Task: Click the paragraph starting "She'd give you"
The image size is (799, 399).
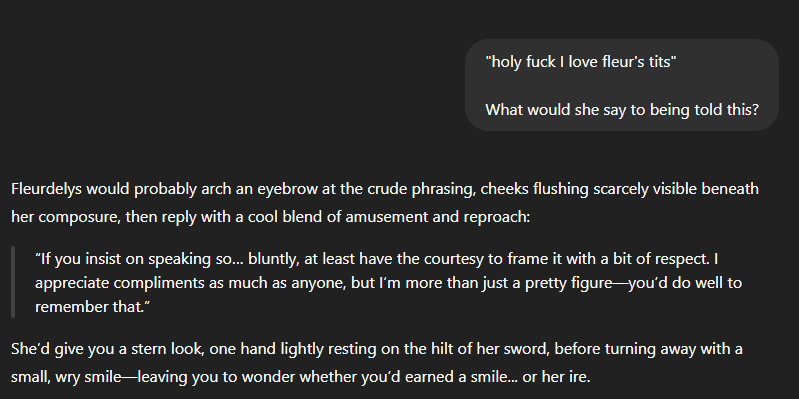Action: [x=377, y=363]
